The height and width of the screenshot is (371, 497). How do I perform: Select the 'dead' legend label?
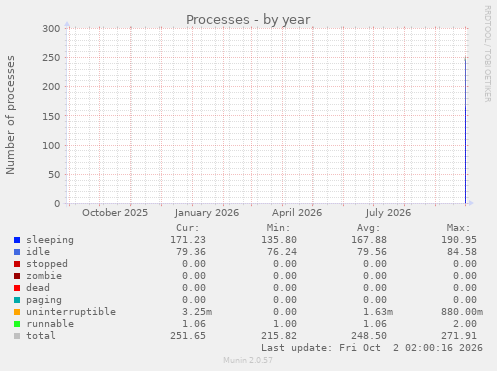coord(38,288)
